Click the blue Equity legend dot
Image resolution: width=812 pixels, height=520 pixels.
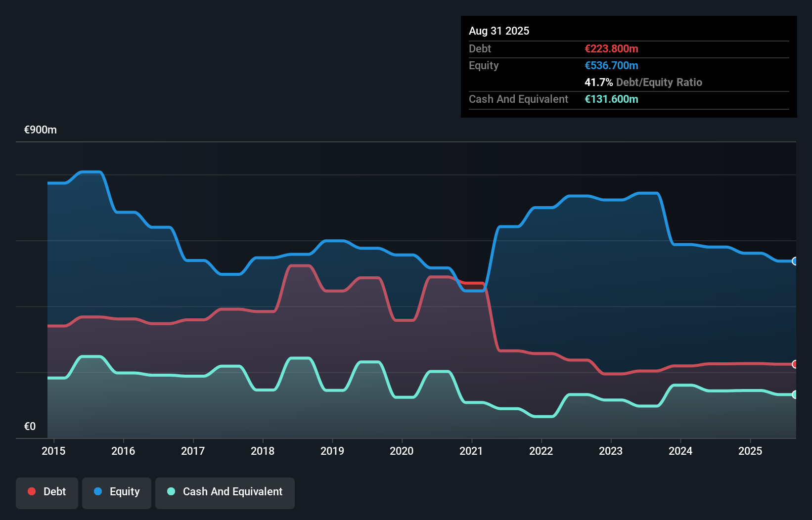pos(99,491)
